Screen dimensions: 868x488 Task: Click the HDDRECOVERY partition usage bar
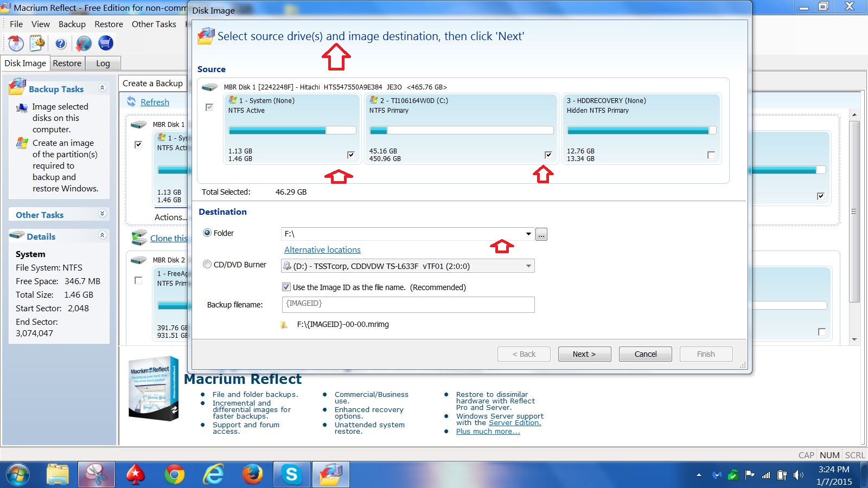tap(642, 130)
